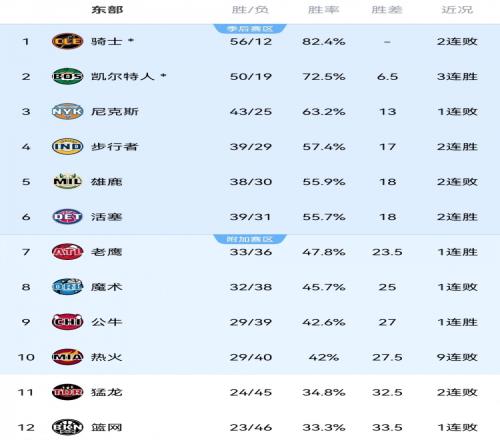Open the Raptors TOR logo
The width and height of the screenshot is (500, 440).
pyautogui.click(x=67, y=392)
